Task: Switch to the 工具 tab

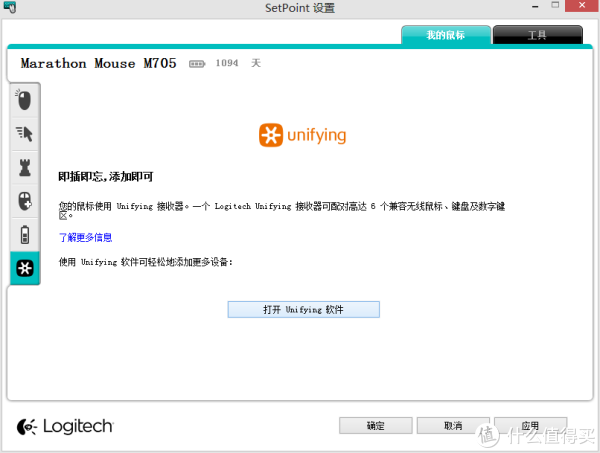Action: point(538,35)
